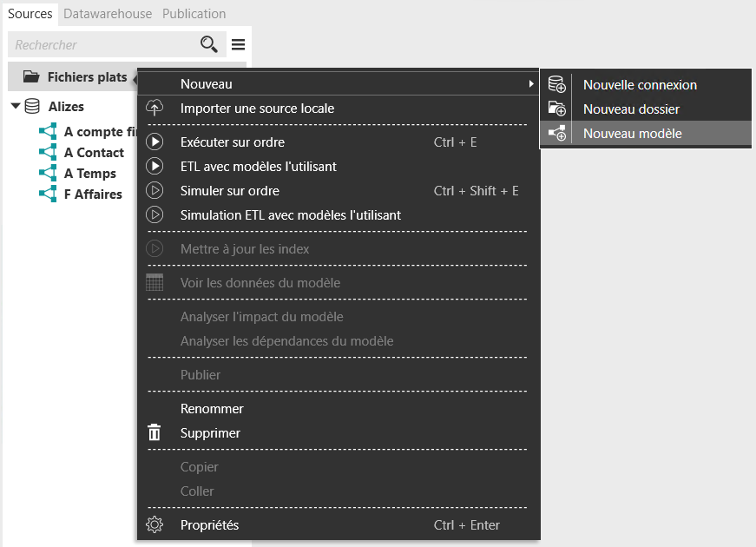
Task: Select the A Contact model
Action: (94, 153)
